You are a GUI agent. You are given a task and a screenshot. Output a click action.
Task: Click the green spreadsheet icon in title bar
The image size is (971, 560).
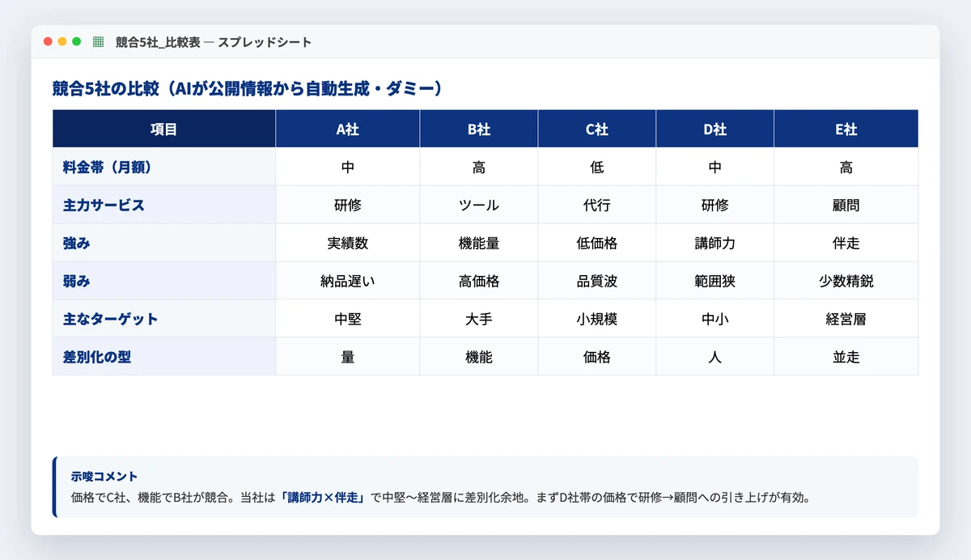99,42
